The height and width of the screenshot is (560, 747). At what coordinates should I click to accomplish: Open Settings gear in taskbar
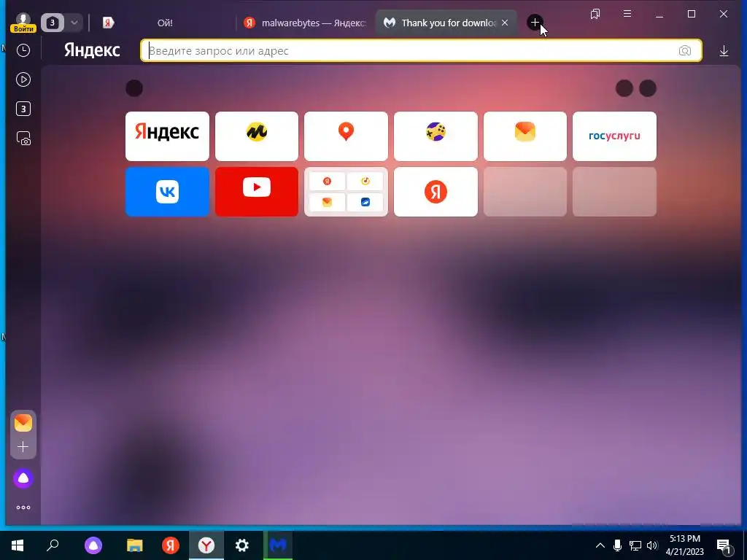tap(242, 545)
